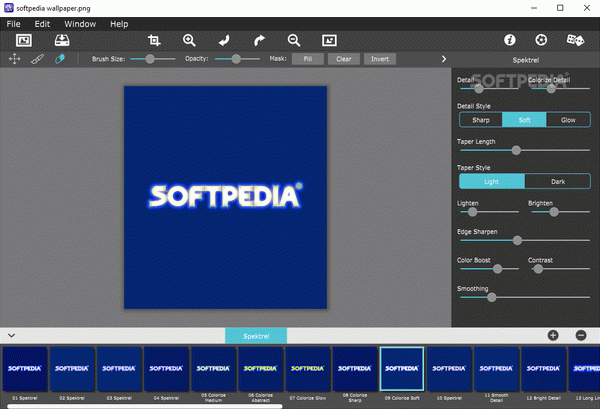Undo the last action with the left arrow

(x=224, y=40)
